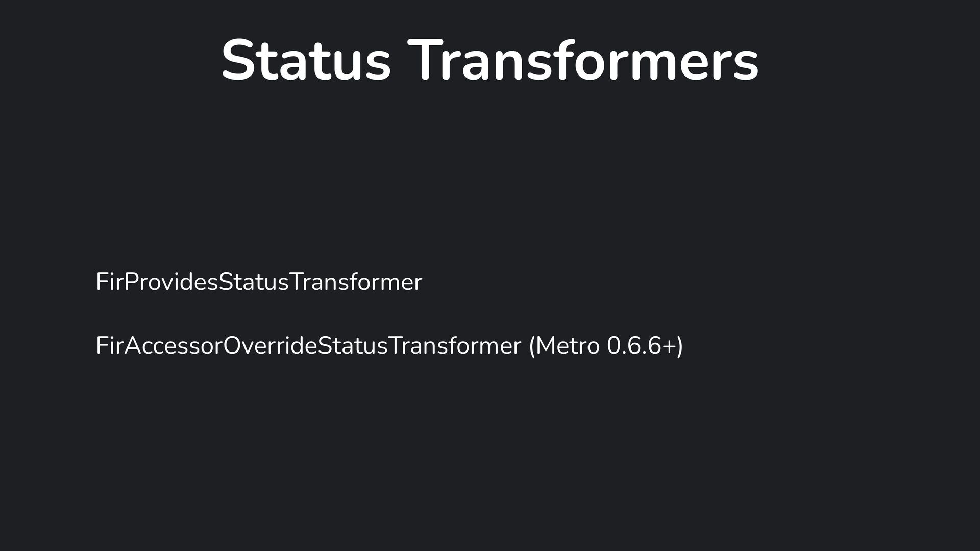The width and height of the screenshot is (980, 551).
Task: Select the word 'Transformers' in the title
Action: pos(583,60)
